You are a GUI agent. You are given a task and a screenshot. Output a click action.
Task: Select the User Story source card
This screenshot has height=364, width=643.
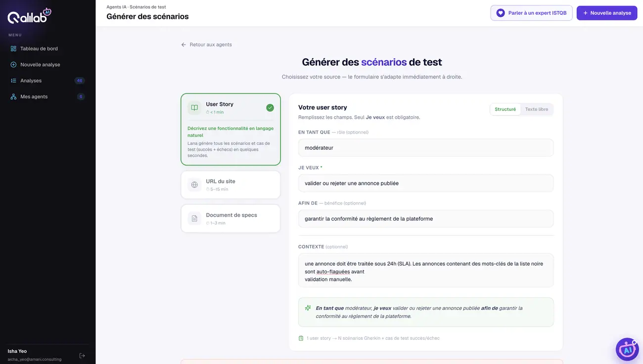230,130
